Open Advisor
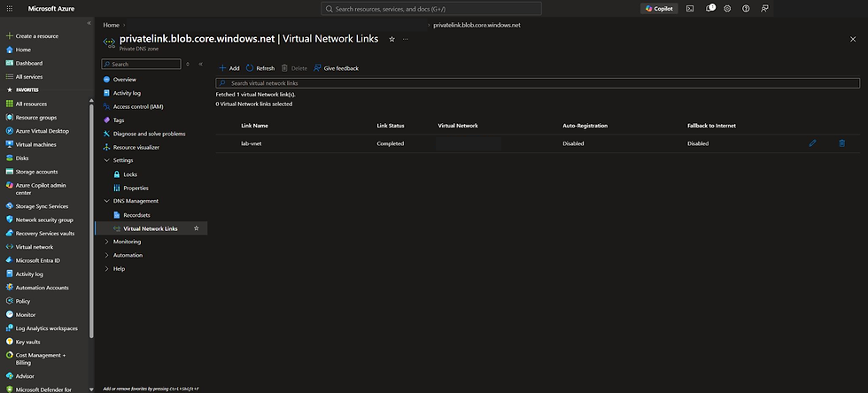 coord(19,376)
